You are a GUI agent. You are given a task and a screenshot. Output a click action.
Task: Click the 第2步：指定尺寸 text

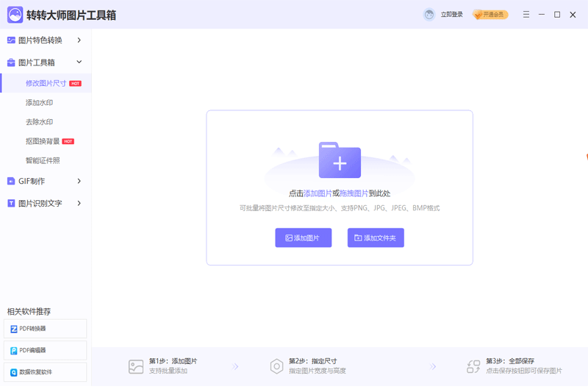point(313,361)
